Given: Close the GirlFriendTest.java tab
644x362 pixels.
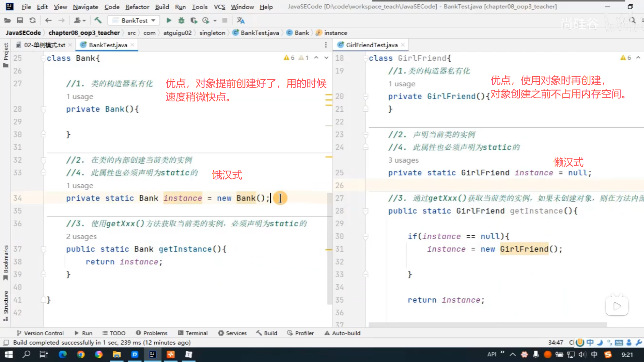Looking at the screenshot, I should [x=403, y=45].
